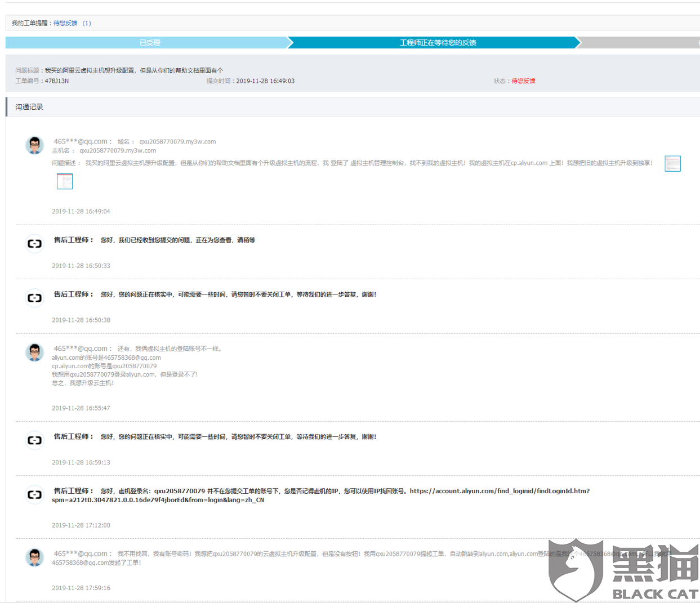The height and width of the screenshot is (603, 700).
Task: Select the 工程师正在等待您的反馈 progress step
Action: [x=438, y=43]
